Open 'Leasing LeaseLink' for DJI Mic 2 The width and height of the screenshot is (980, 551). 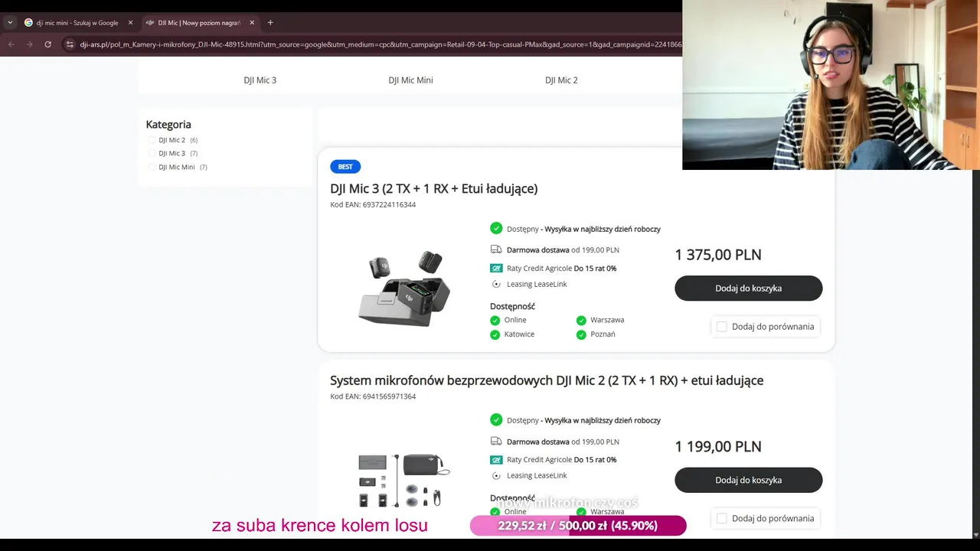(x=537, y=476)
